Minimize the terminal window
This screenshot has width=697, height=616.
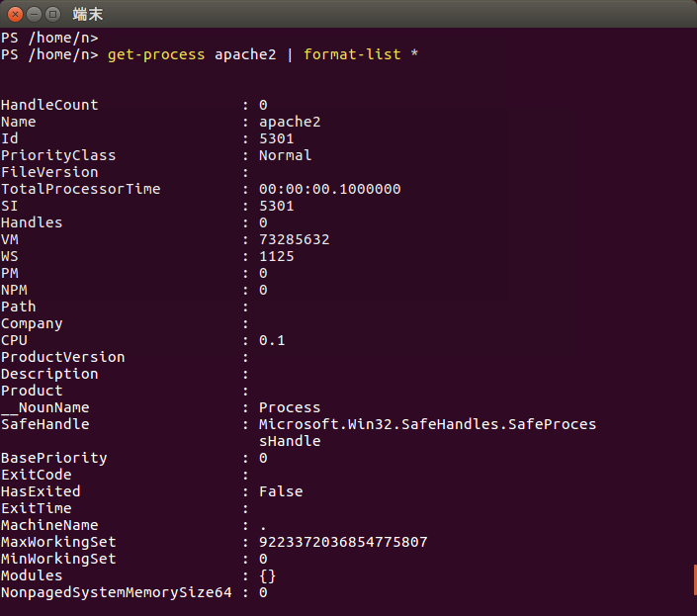pos(33,14)
